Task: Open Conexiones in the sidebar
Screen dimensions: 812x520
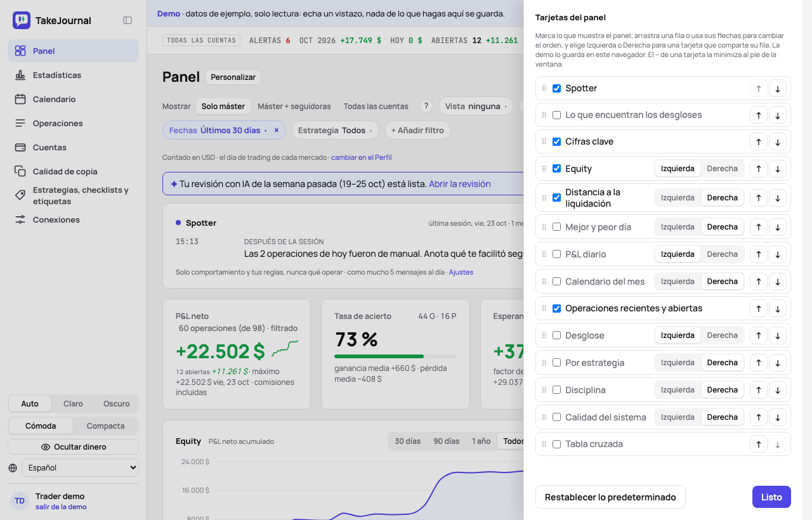Action: [73, 219]
